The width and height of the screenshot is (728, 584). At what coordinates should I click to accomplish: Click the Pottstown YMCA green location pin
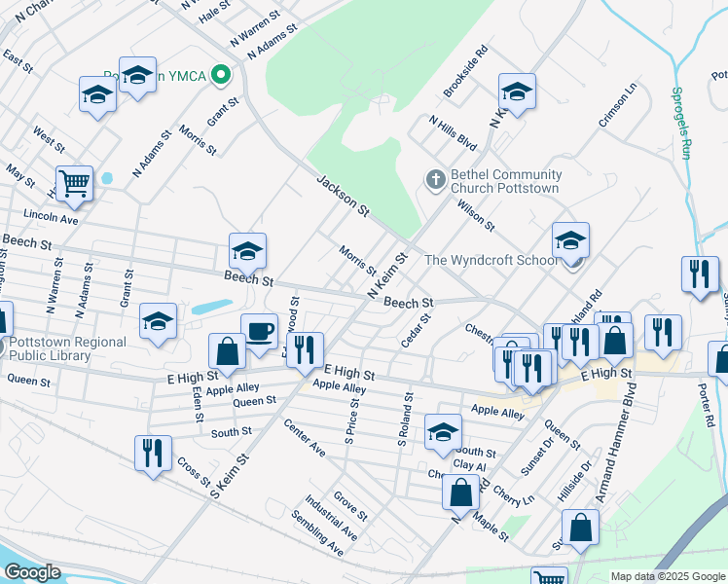point(222,75)
